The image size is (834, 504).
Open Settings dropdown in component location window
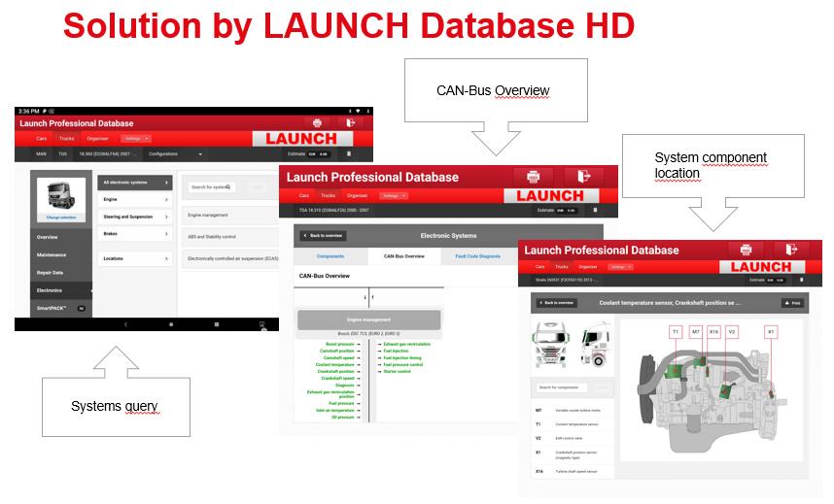point(621,267)
